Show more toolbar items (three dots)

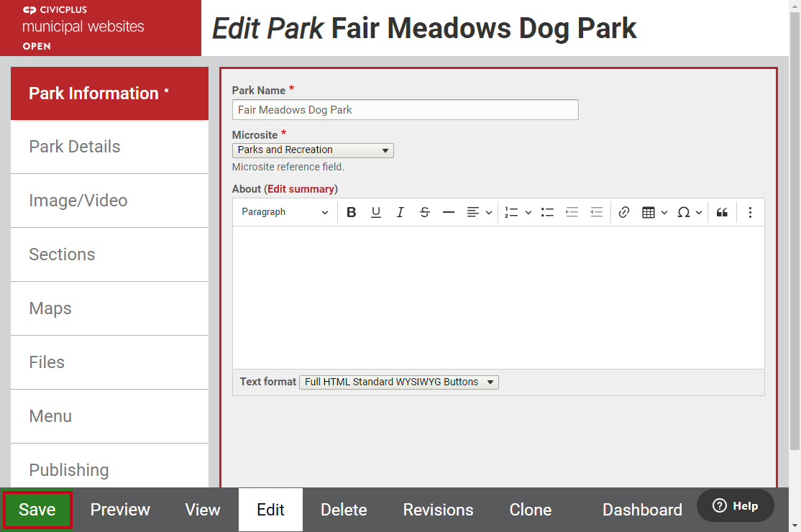click(750, 212)
